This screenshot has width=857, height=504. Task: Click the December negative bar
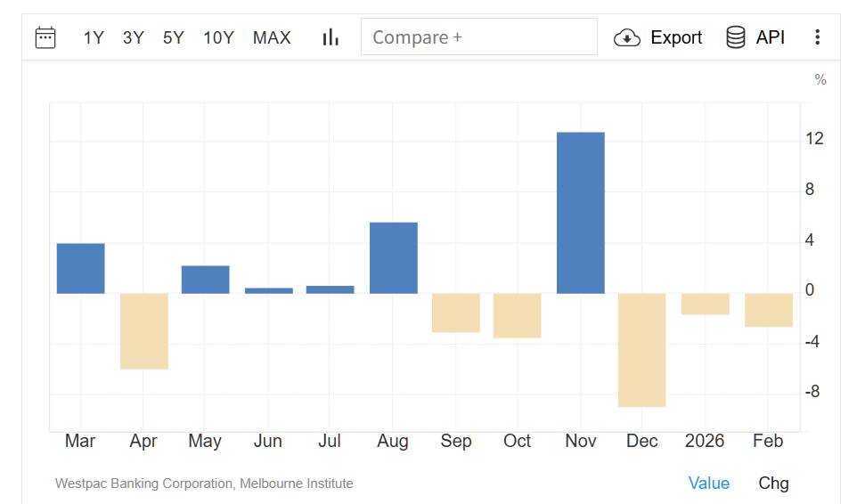point(642,350)
